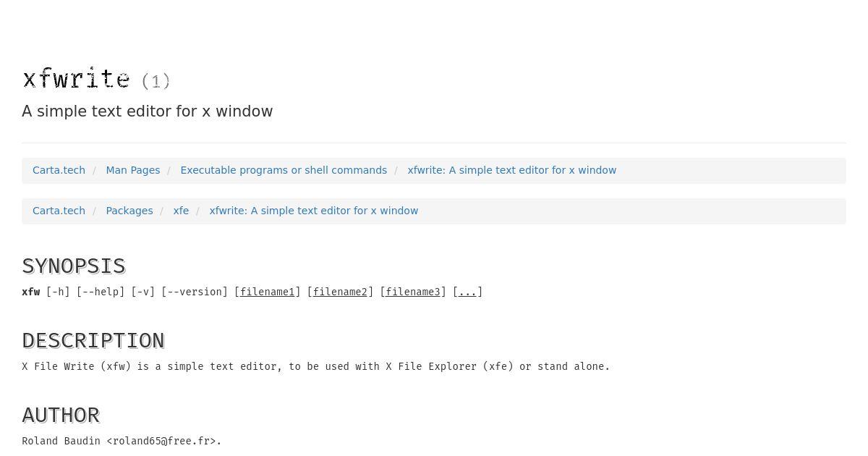Click subtitle A simple text editor heading
The image size is (868, 456).
[148, 111]
